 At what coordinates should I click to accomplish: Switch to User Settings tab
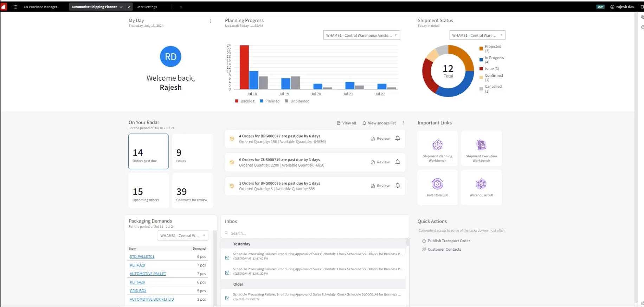pyautogui.click(x=147, y=7)
